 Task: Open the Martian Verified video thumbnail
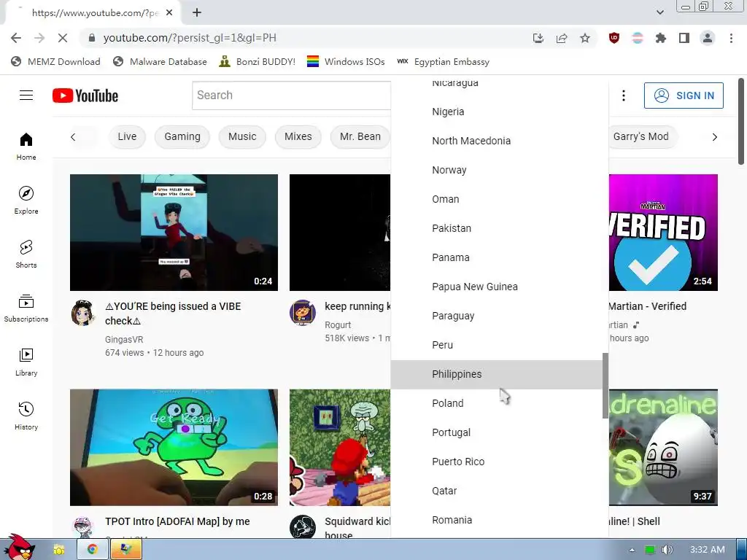click(x=663, y=233)
